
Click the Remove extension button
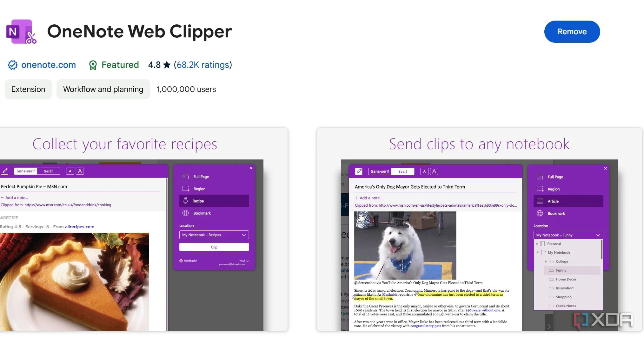tap(572, 32)
